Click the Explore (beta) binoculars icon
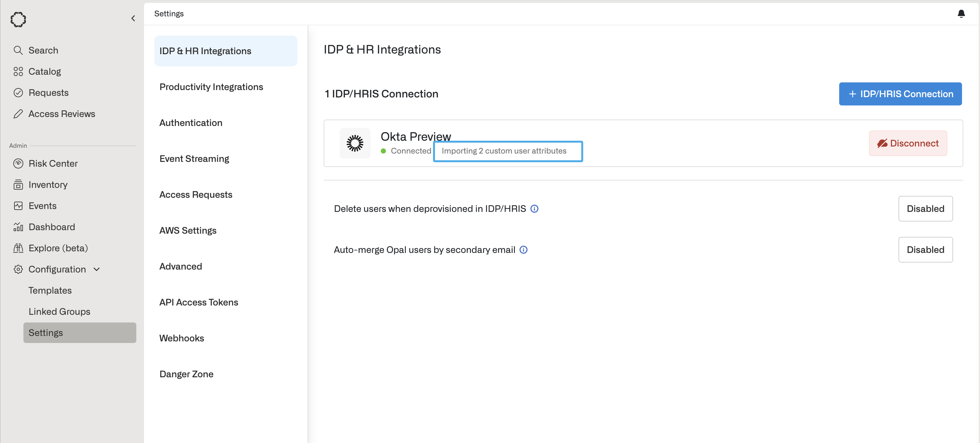 click(18, 248)
